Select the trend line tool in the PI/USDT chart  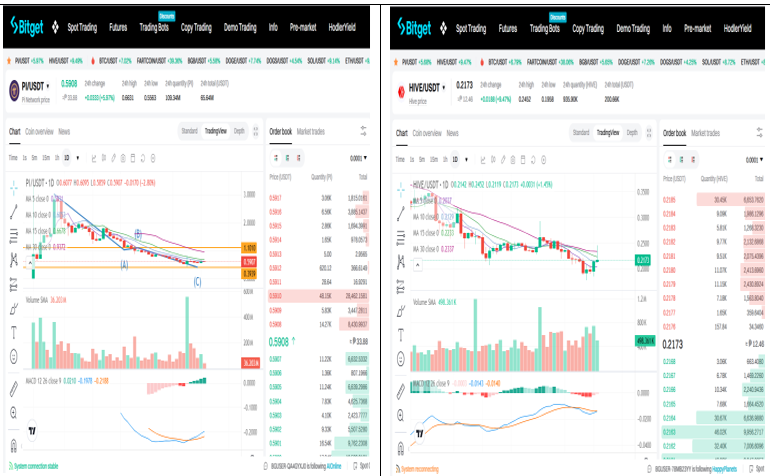(14, 212)
